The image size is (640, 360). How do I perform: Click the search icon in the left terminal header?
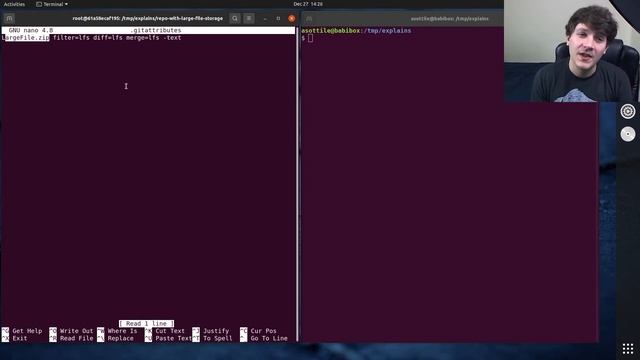[x=235, y=18]
